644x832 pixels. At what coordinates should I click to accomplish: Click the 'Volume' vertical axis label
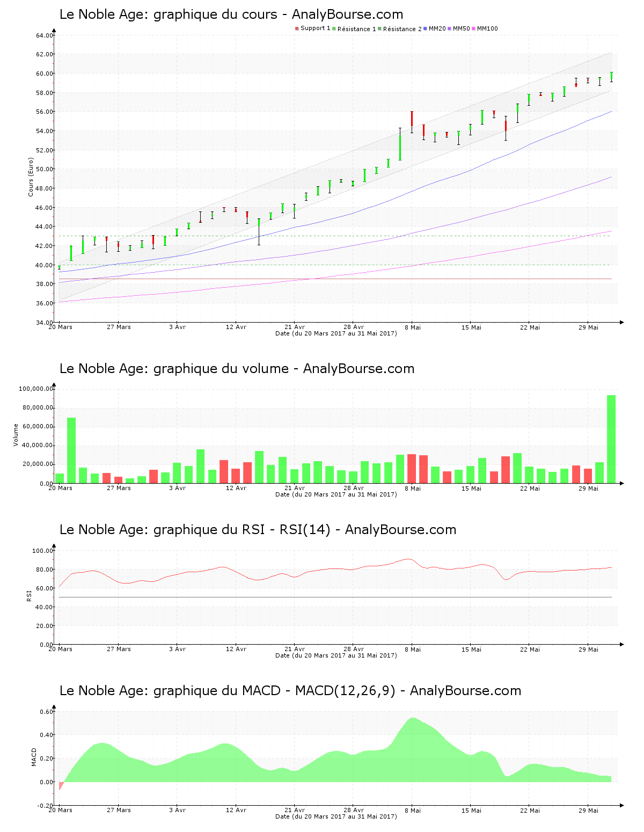(16, 435)
